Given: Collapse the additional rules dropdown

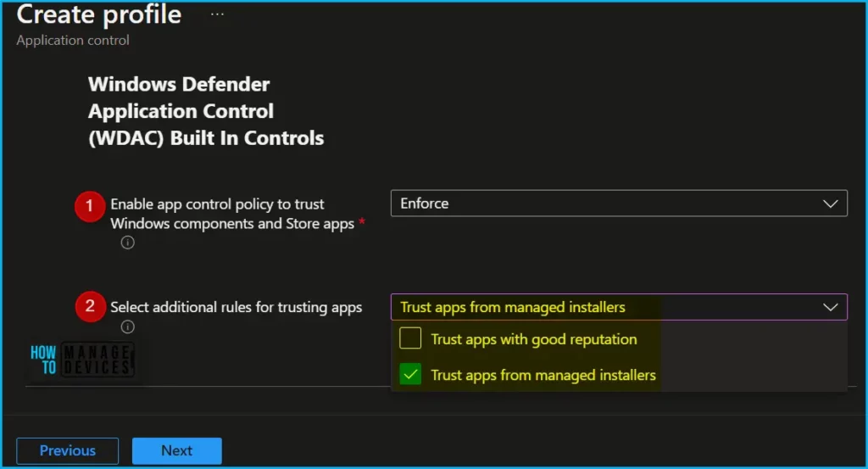Looking at the screenshot, I should (619, 307).
